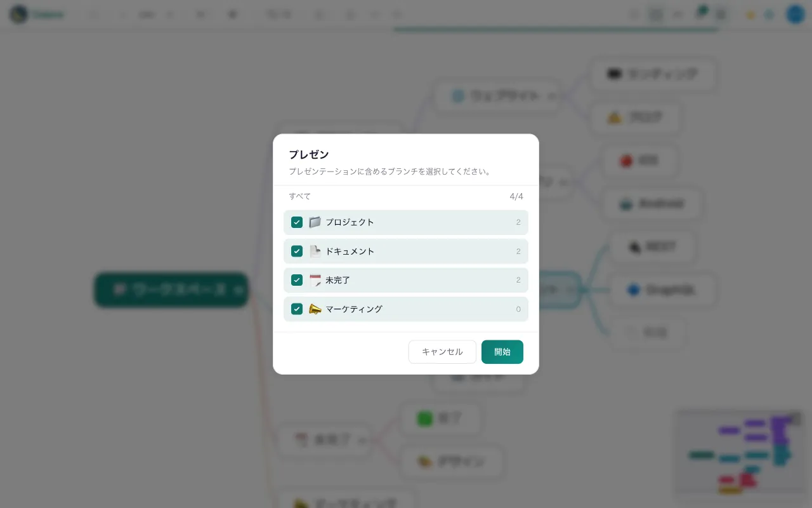The height and width of the screenshot is (508, 812).
Task: Click the document page icon beside ドキュメント
Action: [315, 251]
